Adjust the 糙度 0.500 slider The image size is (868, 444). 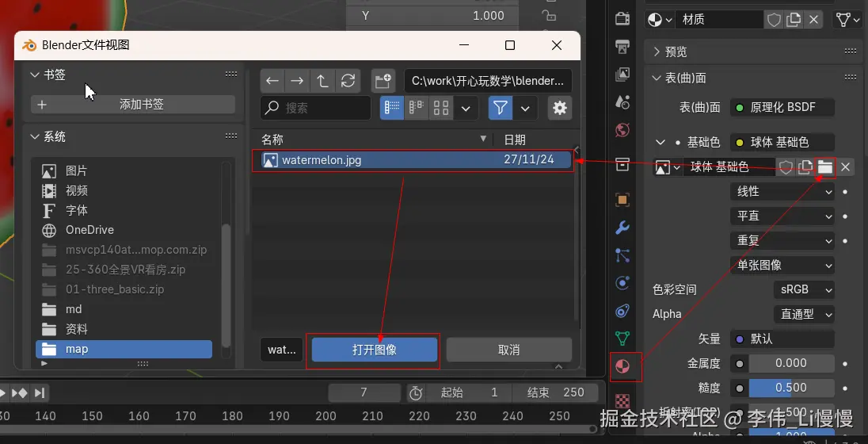(791, 388)
